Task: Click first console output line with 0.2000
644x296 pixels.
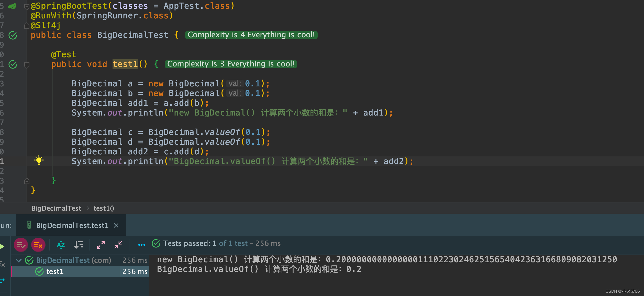Action: point(387,259)
